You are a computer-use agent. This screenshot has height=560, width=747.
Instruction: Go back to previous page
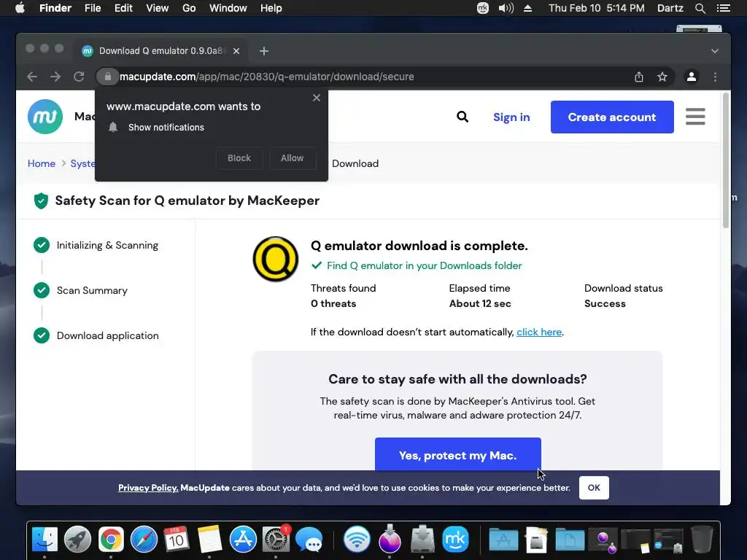pos(32,77)
